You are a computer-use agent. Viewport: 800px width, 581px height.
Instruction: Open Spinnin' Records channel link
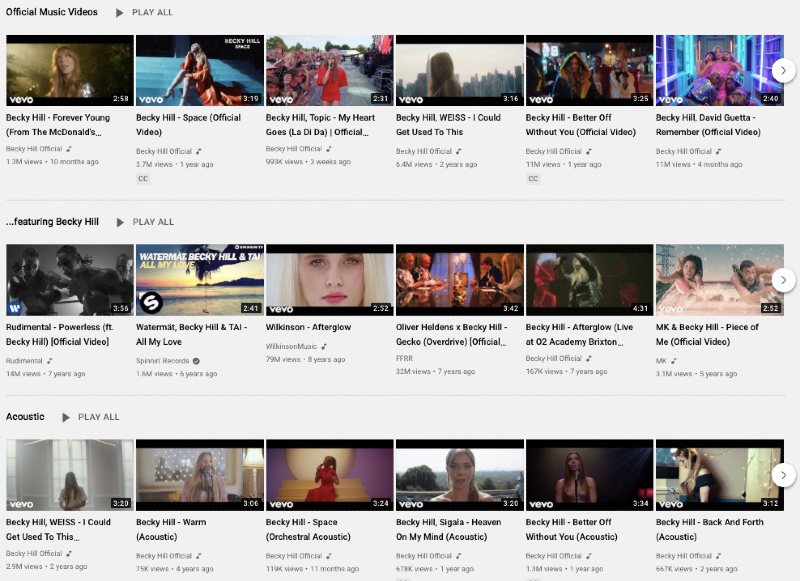tap(162, 361)
